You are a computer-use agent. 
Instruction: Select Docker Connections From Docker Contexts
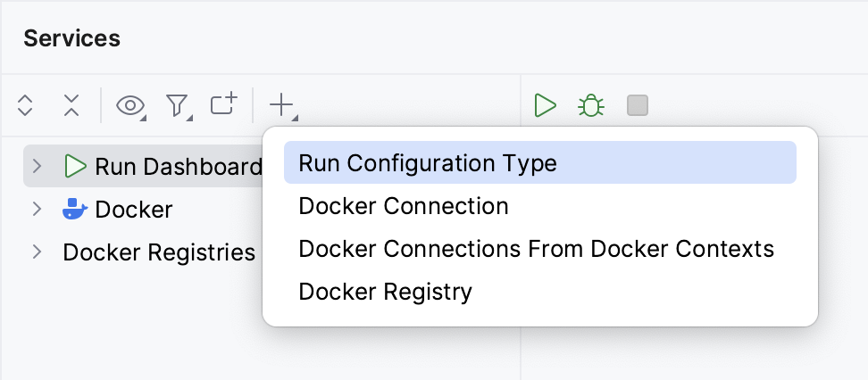536,249
